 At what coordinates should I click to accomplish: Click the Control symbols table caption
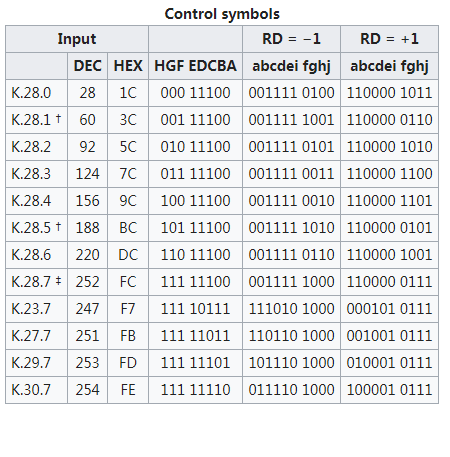[222, 14]
